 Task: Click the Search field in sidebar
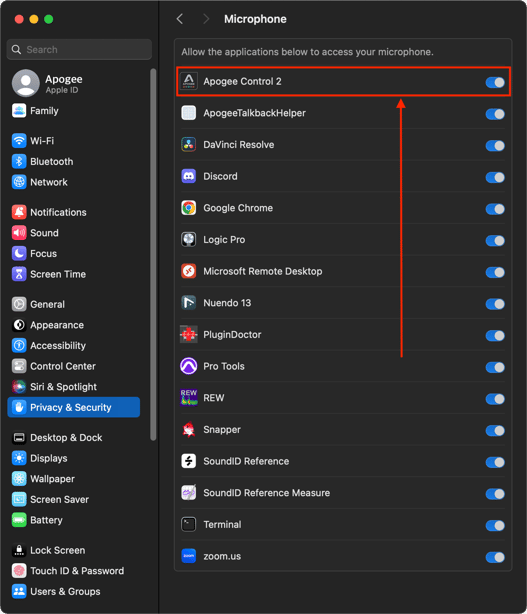(79, 49)
